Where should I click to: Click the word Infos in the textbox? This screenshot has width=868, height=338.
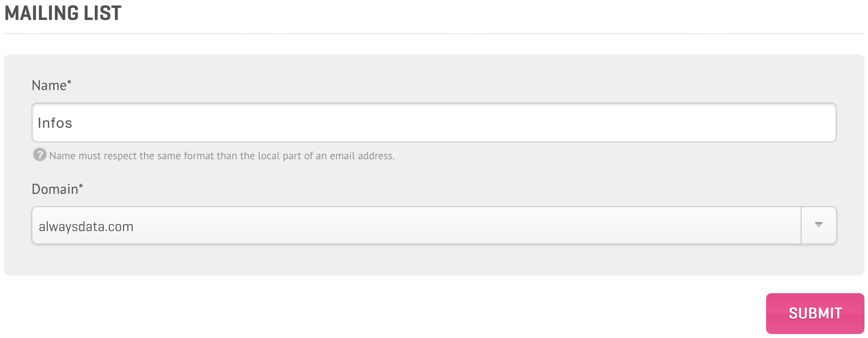(x=54, y=123)
